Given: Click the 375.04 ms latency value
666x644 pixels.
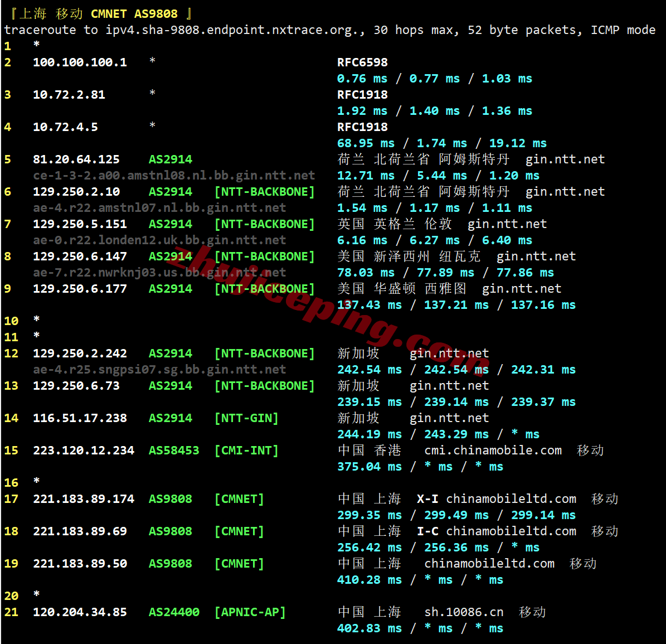Looking at the screenshot, I should (x=369, y=467).
